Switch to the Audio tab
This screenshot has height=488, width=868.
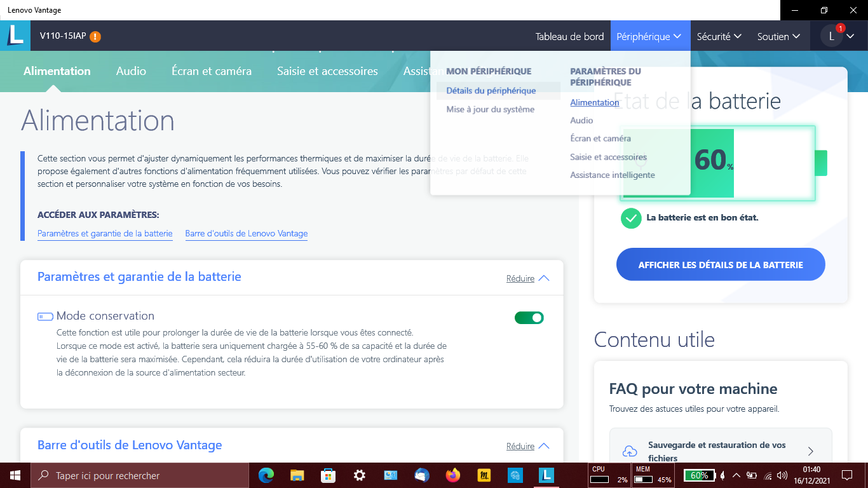(131, 71)
